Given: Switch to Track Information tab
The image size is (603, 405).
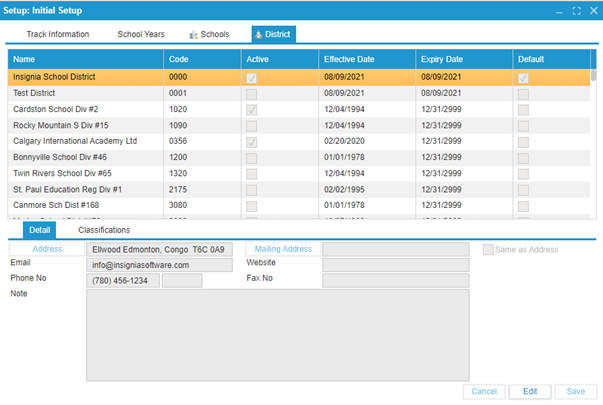Looking at the screenshot, I should point(57,34).
